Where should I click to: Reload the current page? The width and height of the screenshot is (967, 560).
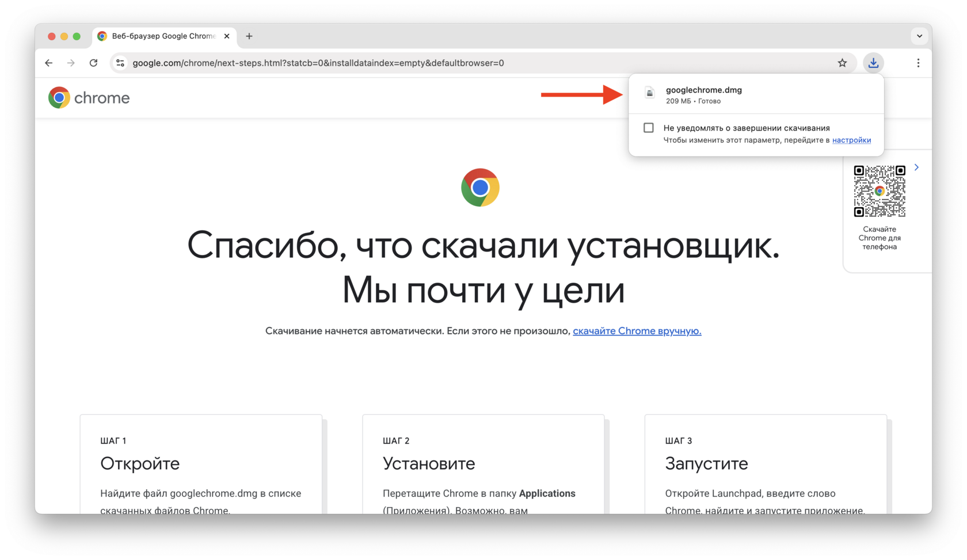coord(93,63)
